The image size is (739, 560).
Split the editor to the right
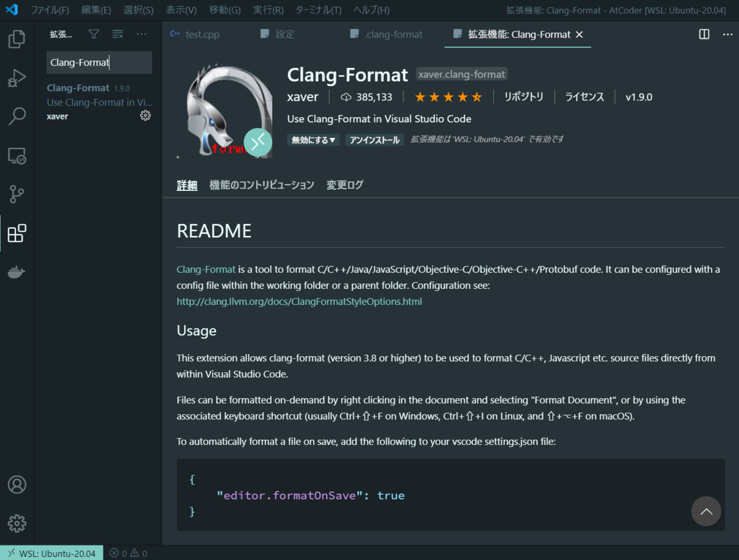point(704,34)
